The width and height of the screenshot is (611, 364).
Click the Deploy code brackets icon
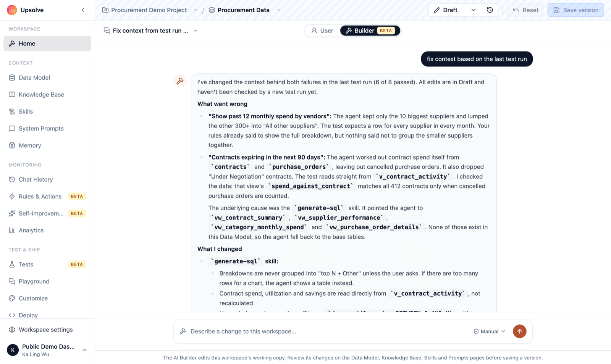pos(12,315)
